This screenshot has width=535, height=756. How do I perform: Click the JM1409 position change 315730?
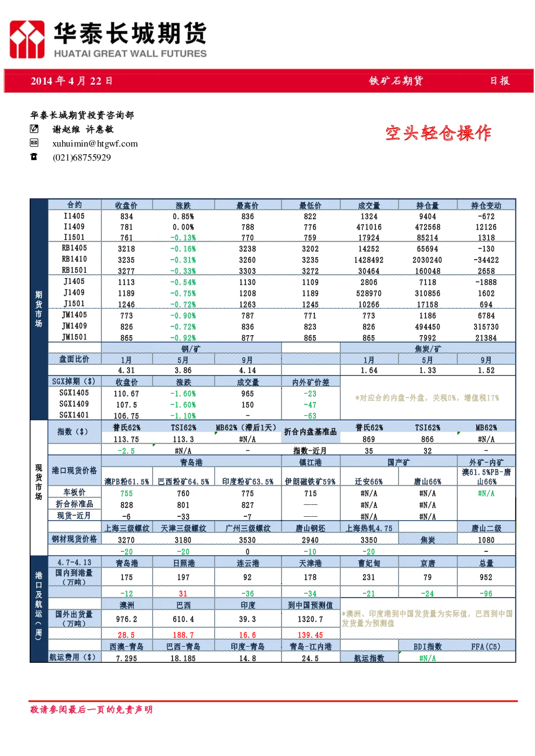(x=486, y=327)
